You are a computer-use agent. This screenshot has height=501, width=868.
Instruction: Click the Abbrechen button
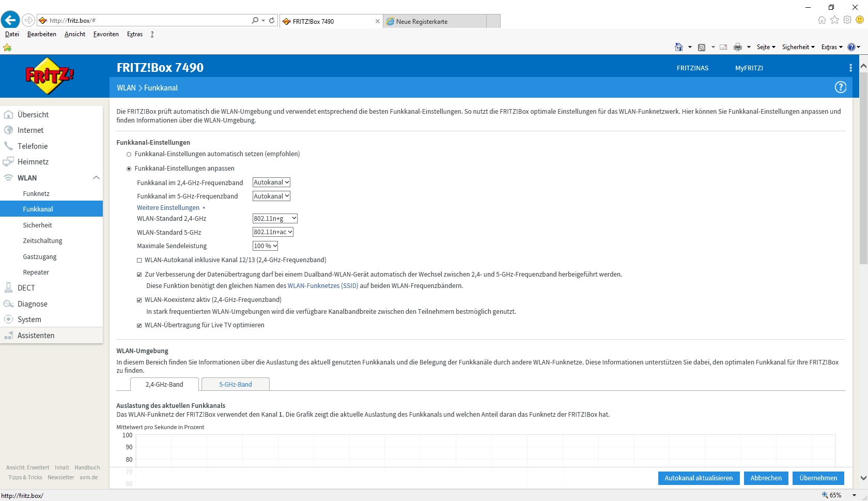(766, 478)
